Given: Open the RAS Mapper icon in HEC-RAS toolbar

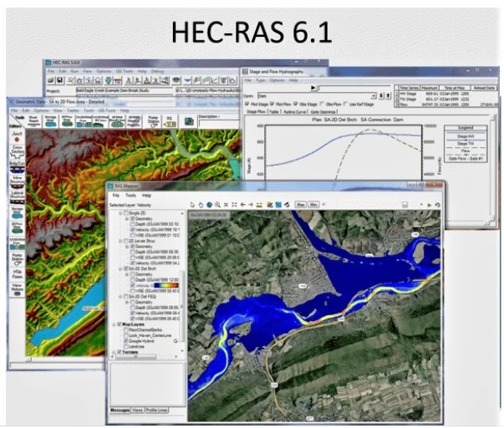Looking at the screenshot, I should [176, 80].
